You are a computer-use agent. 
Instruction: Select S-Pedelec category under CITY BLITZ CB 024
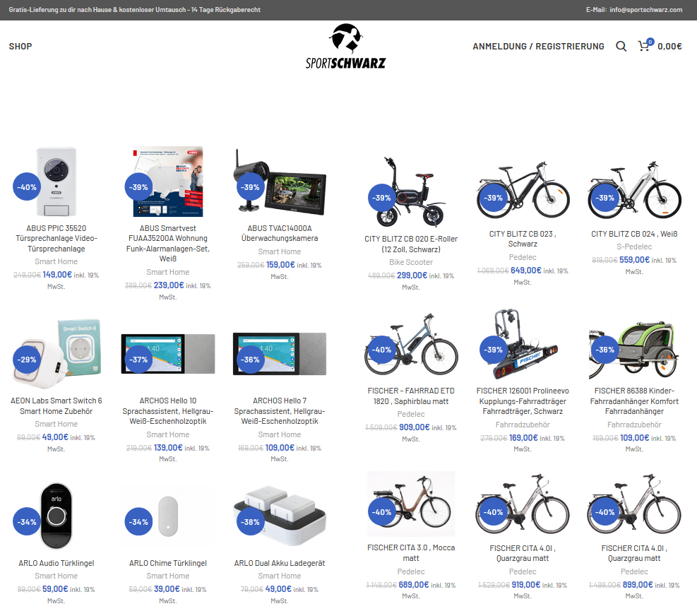[x=634, y=247]
